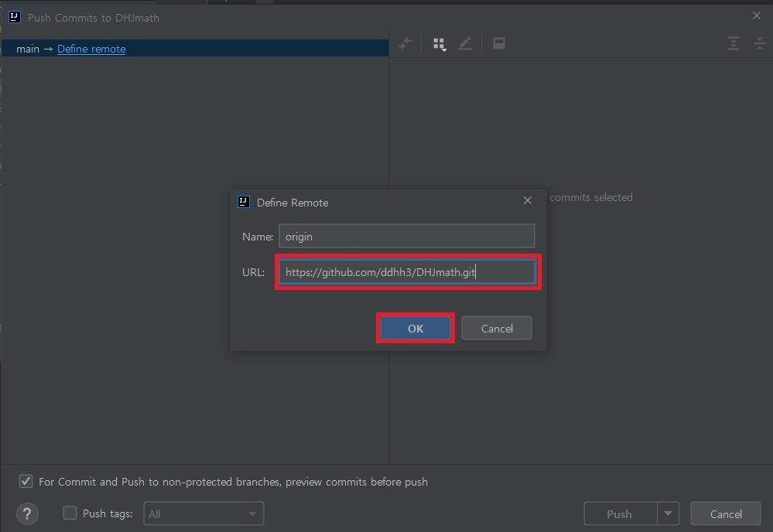Click the Expand All icon
This screenshot has height=532, width=773.
(x=733, y=43)
